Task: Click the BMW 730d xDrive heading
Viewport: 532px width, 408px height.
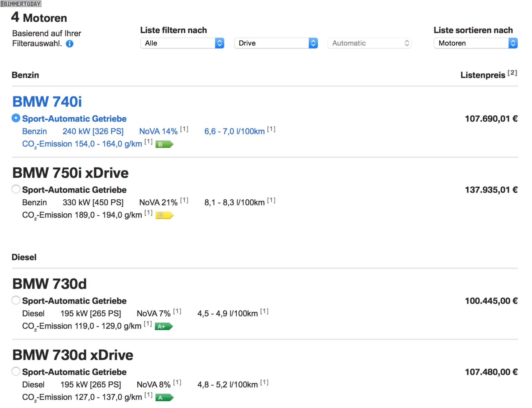Action: click(73, 355)
